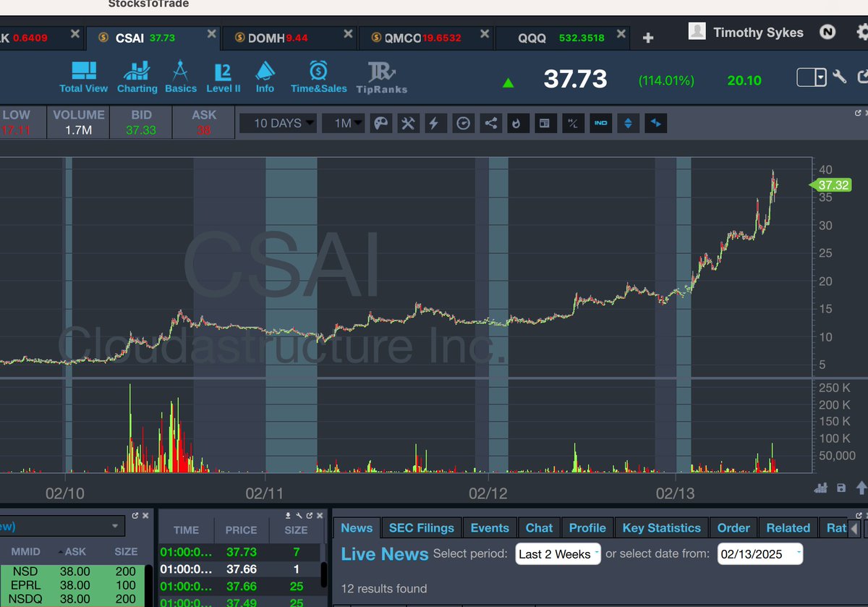
Task: Open the Last 2 Weeks period dropdown
Action: click(x=558, y=554)
